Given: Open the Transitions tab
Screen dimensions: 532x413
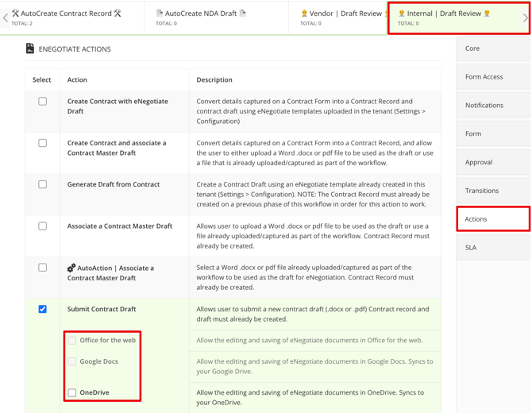Looking at the screenshot, I should [493, 191].
